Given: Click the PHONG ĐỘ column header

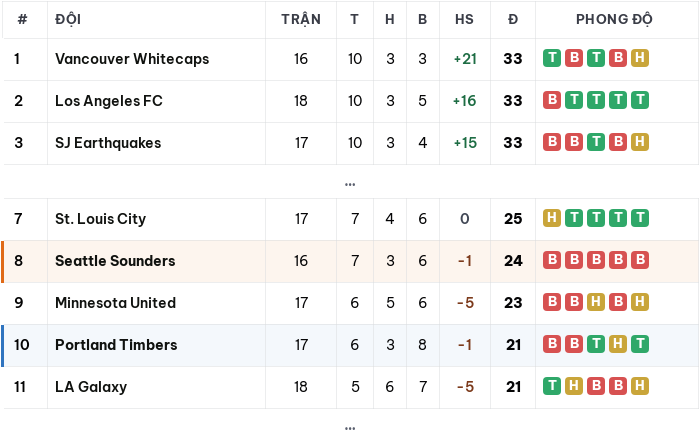Looking at the screenshot, I should point(614,19).
